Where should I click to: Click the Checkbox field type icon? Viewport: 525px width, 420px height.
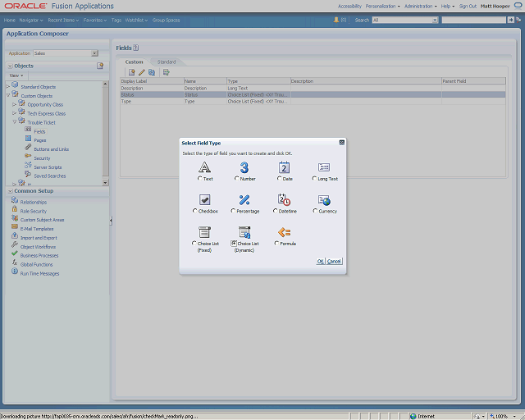(x=204, y=200)
